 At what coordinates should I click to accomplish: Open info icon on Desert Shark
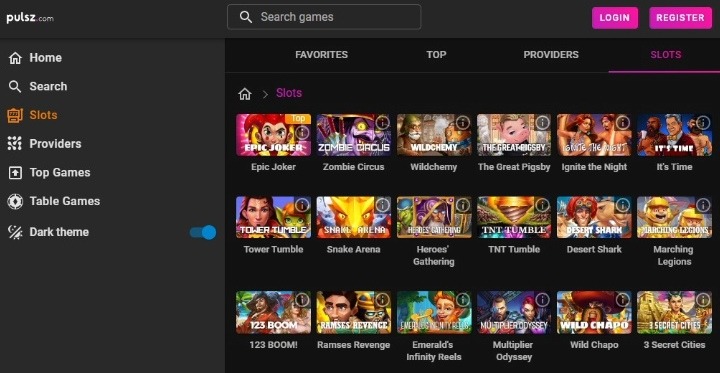coord(623,205)
